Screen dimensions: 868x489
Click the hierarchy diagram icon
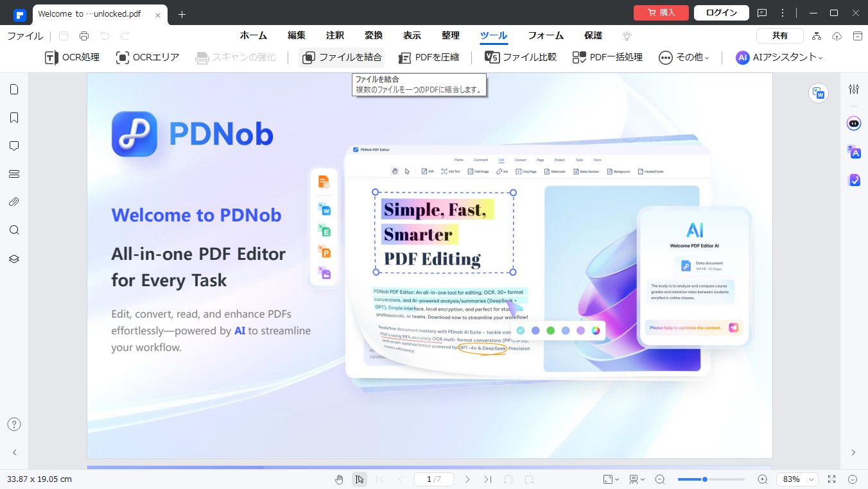coord(817,36)
